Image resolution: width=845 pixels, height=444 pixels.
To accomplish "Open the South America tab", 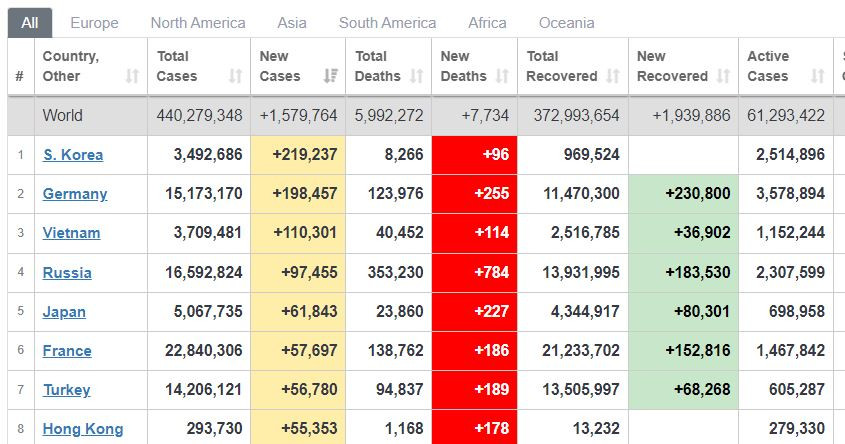I will pyautogui.click(x=387, y=23).
